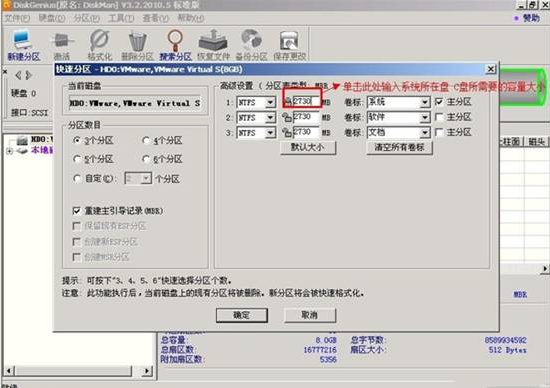This screenshot has height=388, width=550.
Task: Select the 5 partitions (5个分区) radio button
Action: tap(77, 159)
